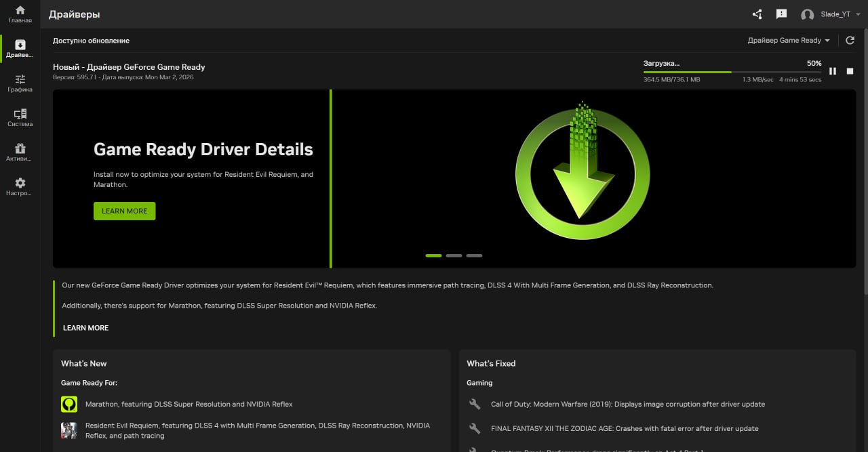
Task: Open the Slade_YT account dropdown
Action: pos(831,14)
